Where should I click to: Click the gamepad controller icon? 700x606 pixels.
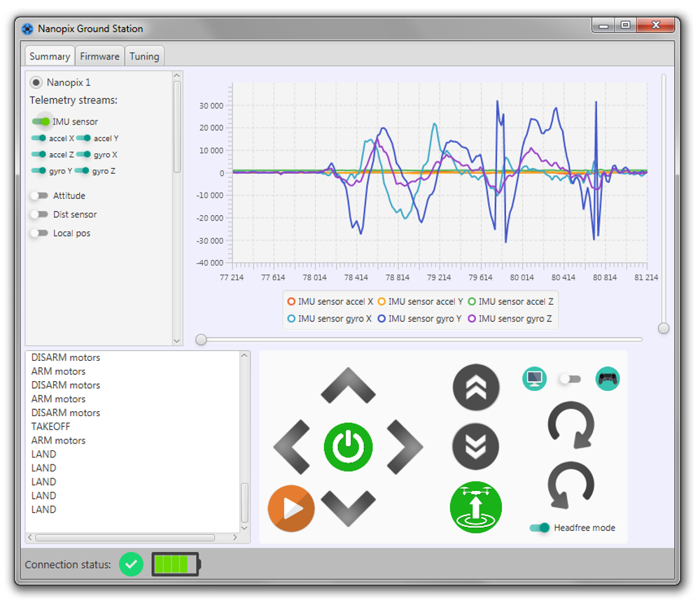point(607,379)
